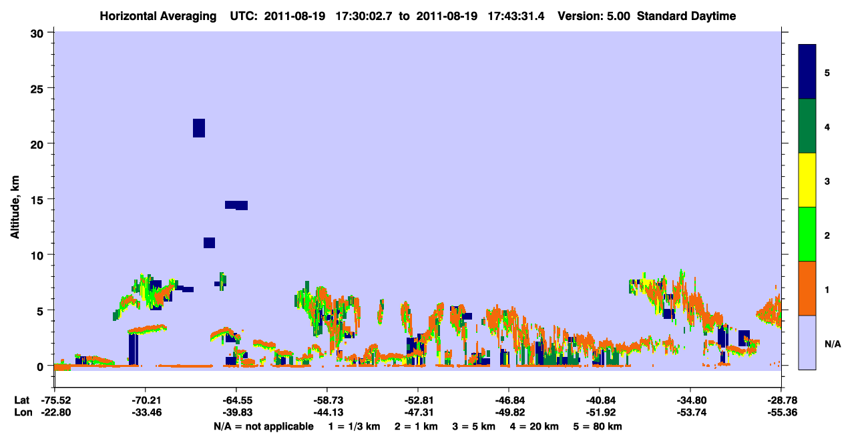Click the 'Version: 5.00' text
Image resolution: width=868 pixels, height=445 pixels.
[594, 16]
